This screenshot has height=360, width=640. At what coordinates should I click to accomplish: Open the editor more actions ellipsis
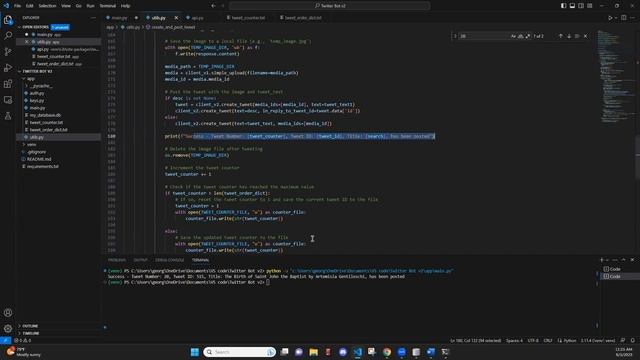pyautogui.click(x=632, y=18)
